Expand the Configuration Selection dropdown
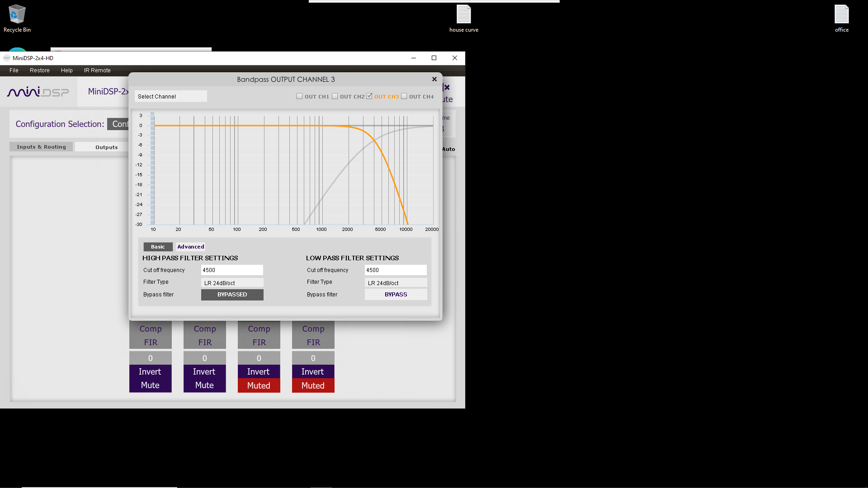 [x=118, y=124]
